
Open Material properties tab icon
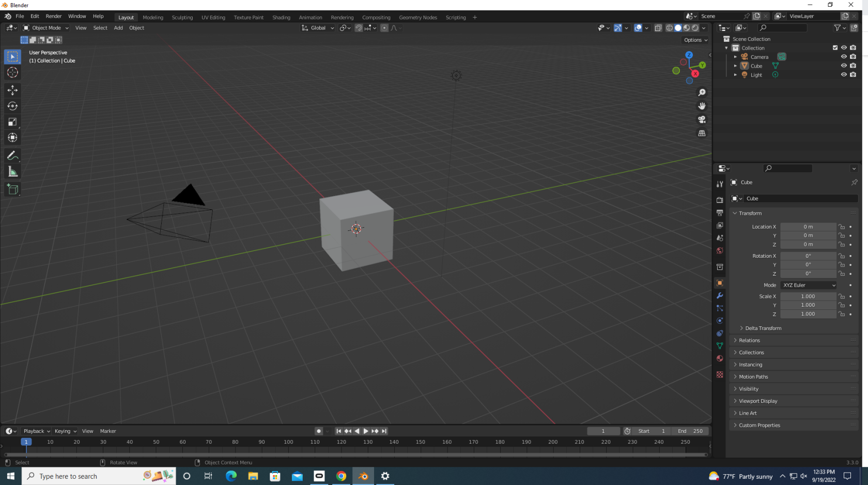click(x=720, y=358)
